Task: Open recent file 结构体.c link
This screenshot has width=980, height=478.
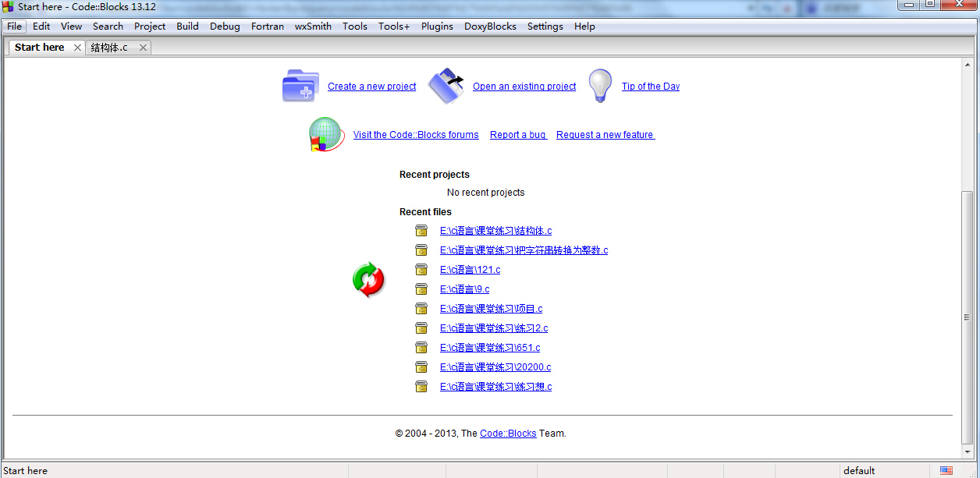Action: [496, 231]
